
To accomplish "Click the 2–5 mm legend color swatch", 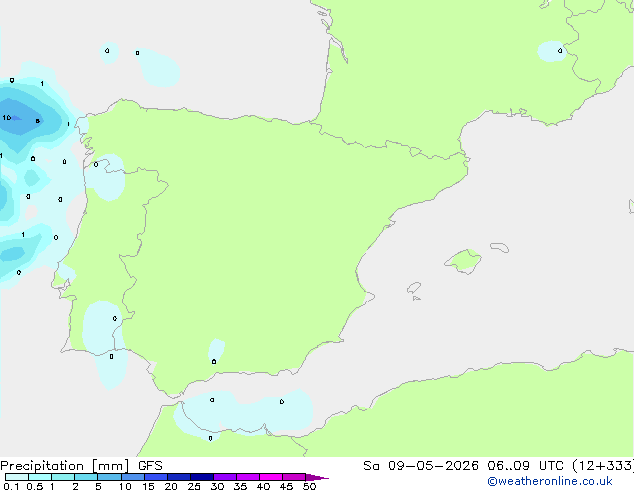I will click(86, 477).
